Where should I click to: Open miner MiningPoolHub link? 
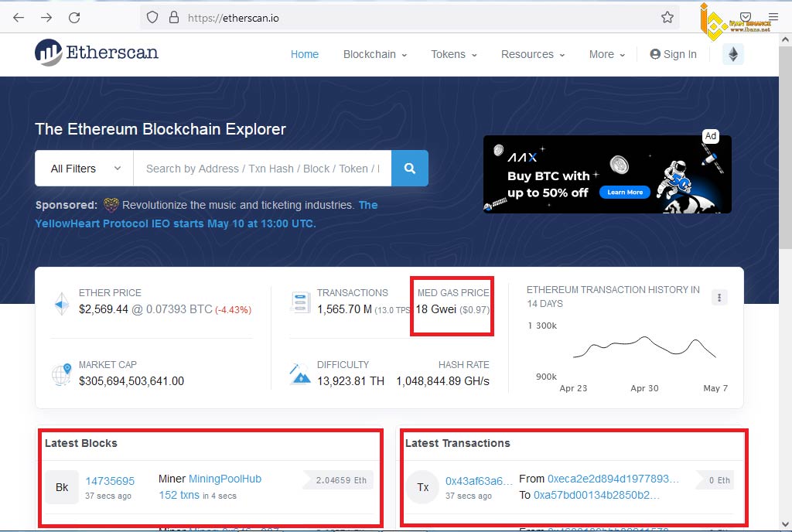tap(225, 479)
